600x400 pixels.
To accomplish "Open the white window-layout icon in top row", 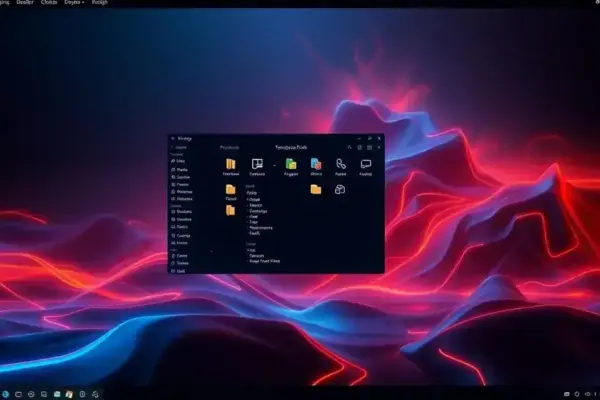I will pos(257,164).
